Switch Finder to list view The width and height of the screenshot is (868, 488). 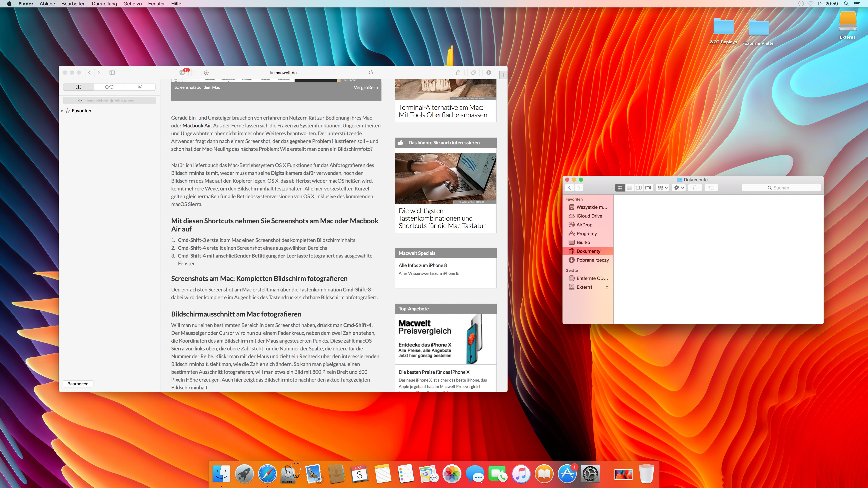pyautogui.click(x=629, y=188)
